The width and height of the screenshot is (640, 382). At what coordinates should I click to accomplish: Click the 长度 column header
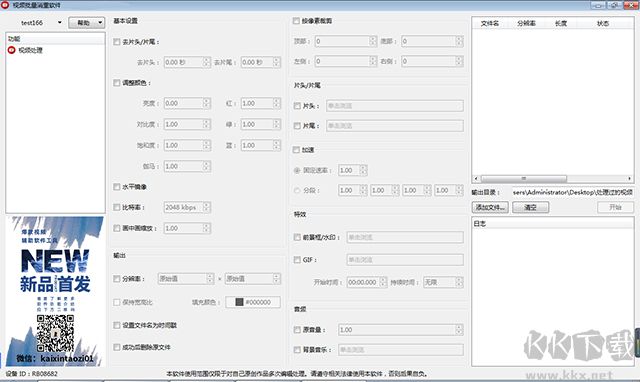561,23
